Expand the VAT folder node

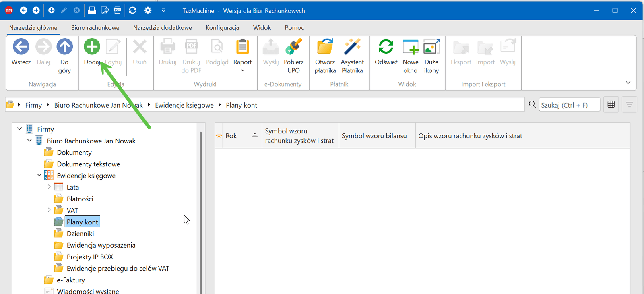coord(49,210)
